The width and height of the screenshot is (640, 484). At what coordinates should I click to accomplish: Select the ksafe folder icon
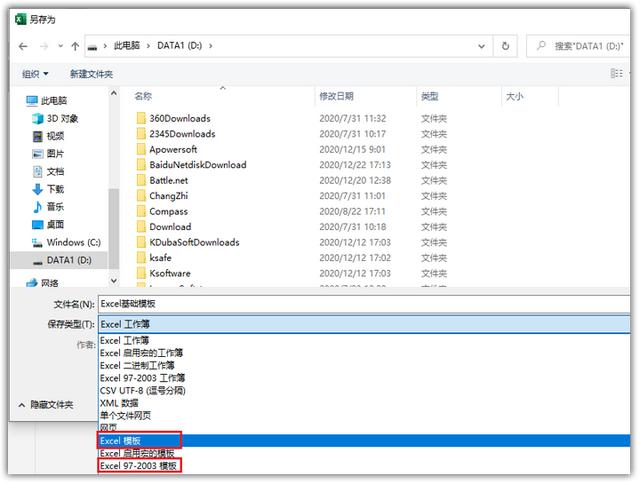click(141, 258)
